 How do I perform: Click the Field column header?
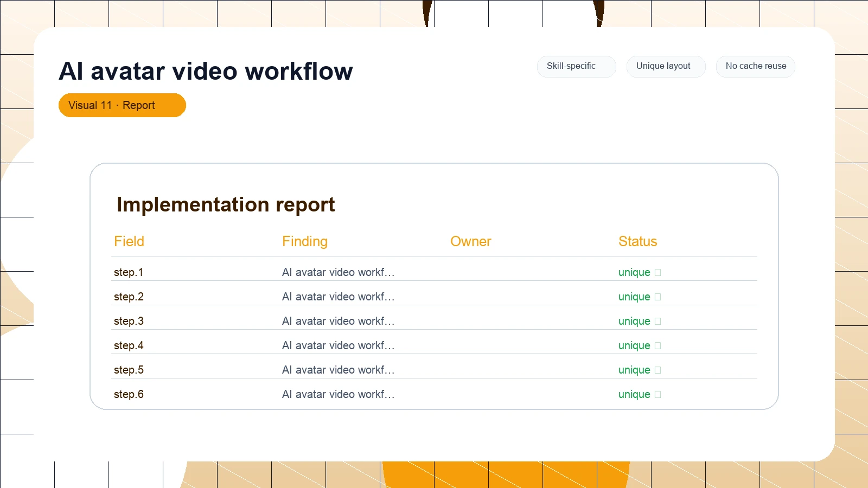(129, 241)
